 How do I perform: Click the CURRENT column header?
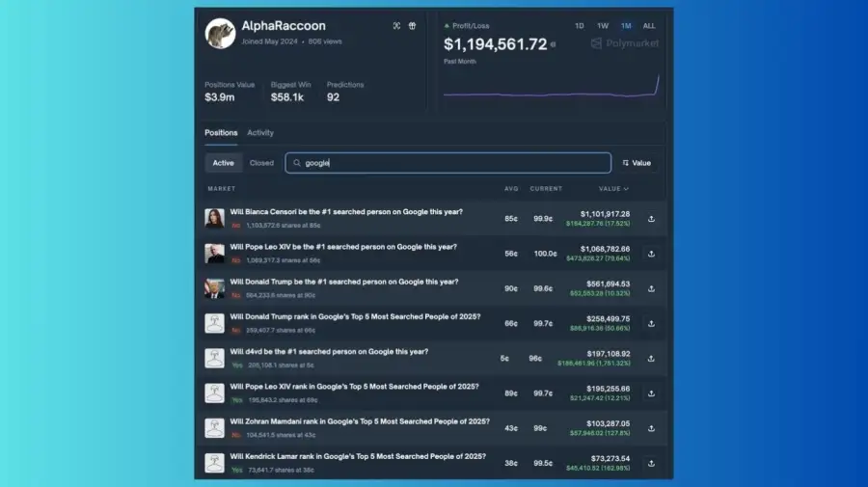546,189
